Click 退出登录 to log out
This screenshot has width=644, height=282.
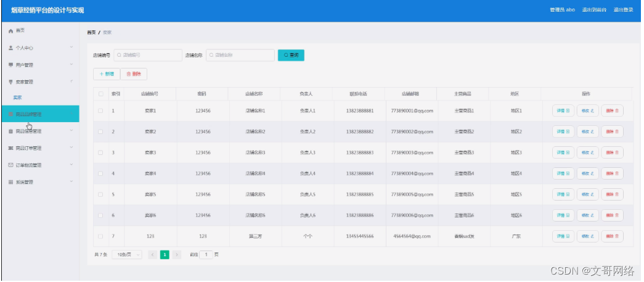(624, 10)
